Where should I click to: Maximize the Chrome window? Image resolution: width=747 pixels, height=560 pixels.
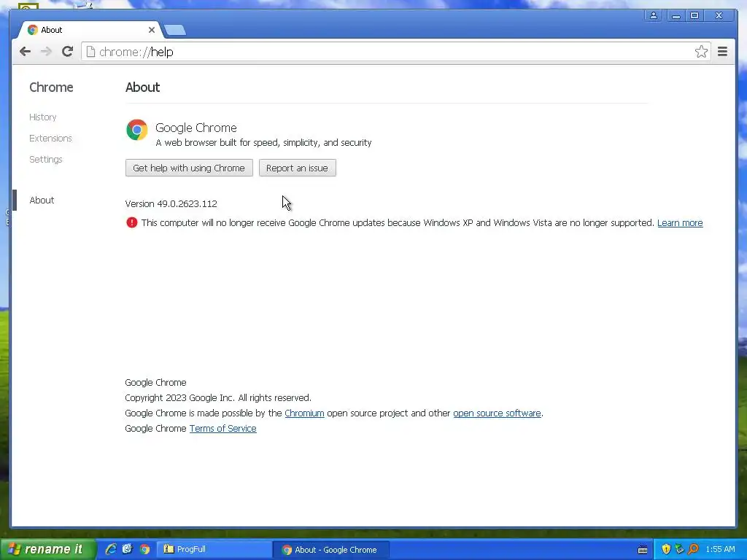click(x=694, y=16)
